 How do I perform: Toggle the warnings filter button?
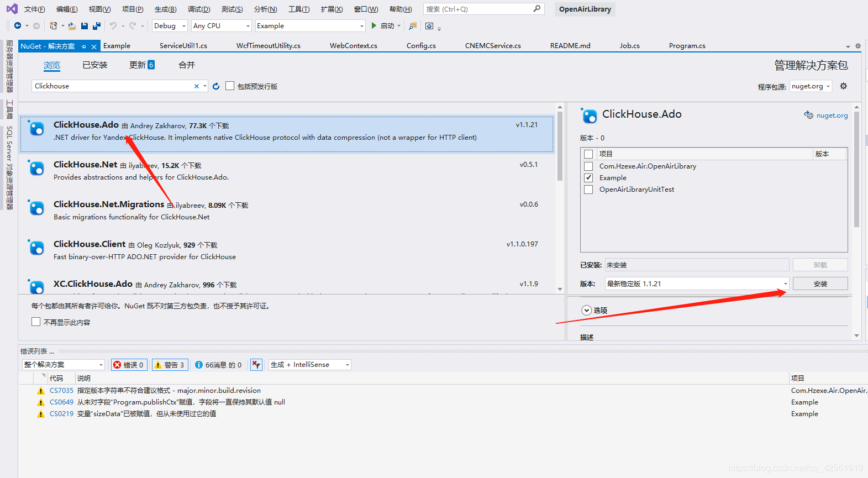(170, 365)
